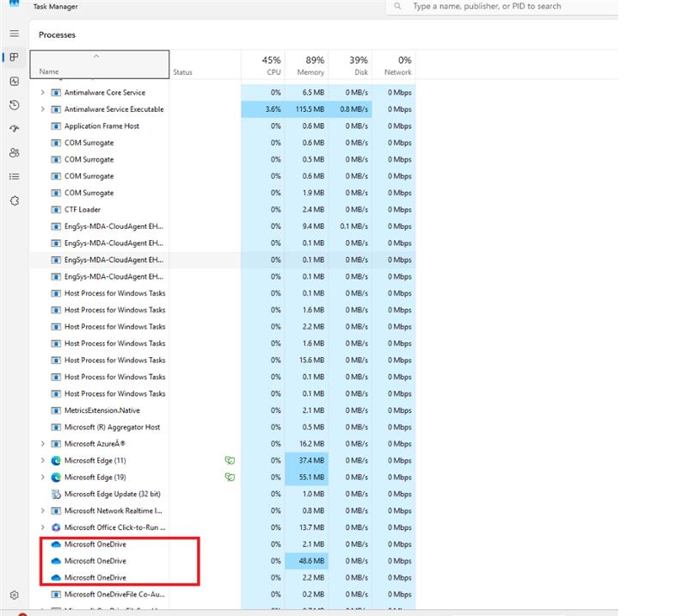
Task: Open the Services sidebar icon
Action: point(15,200)
